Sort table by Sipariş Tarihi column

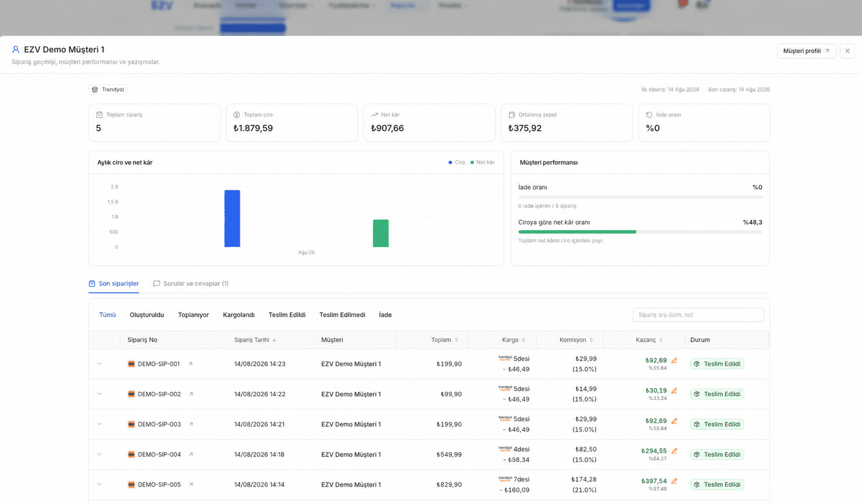tap(255, 340)
